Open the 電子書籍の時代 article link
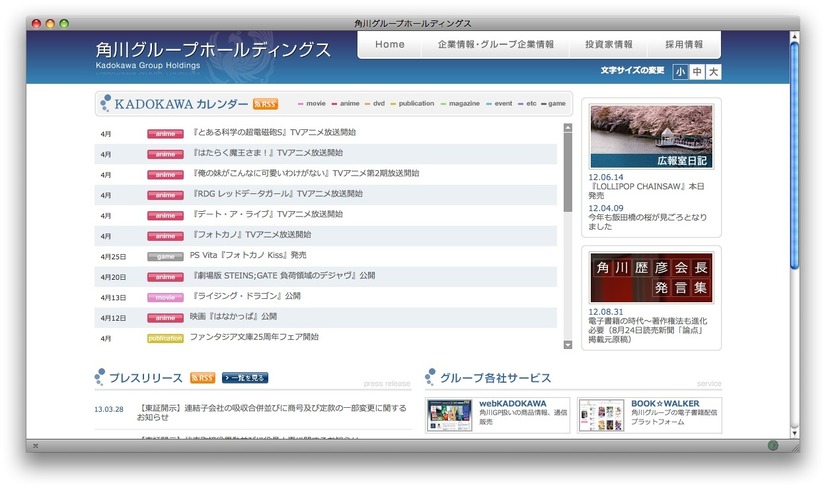826x487 pixels. pos(647,330)
